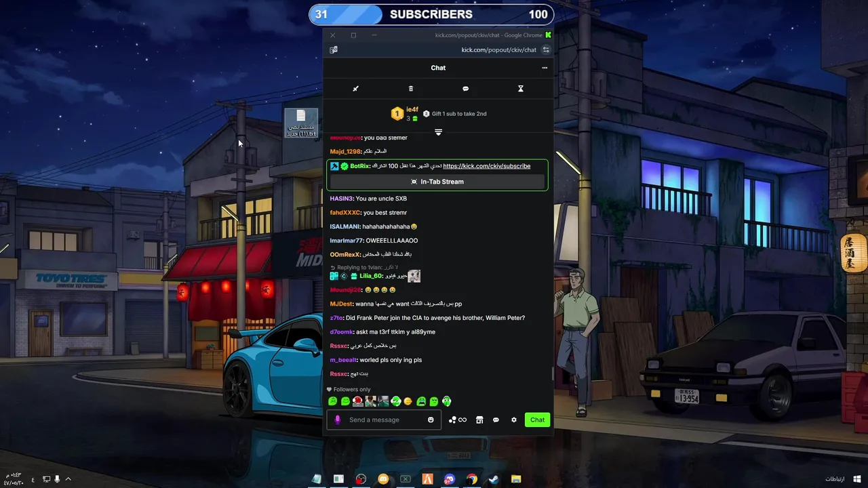Open the shop icon beside message box
Viewport: 868px width, 488px height.
[x=479, y=420]
